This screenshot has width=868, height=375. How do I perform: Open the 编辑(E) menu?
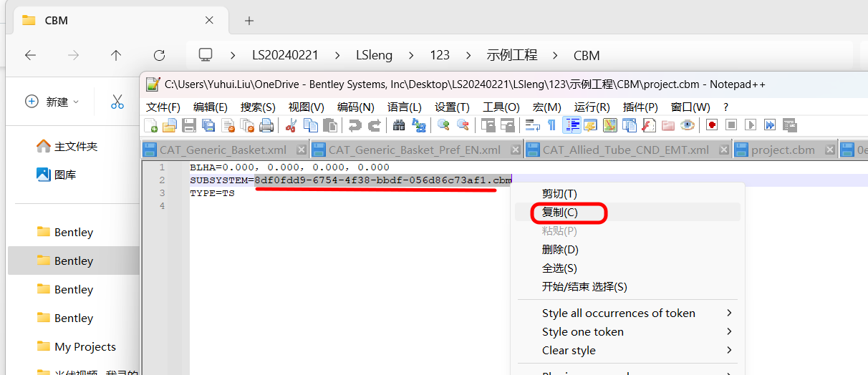[x=211, y=107]
